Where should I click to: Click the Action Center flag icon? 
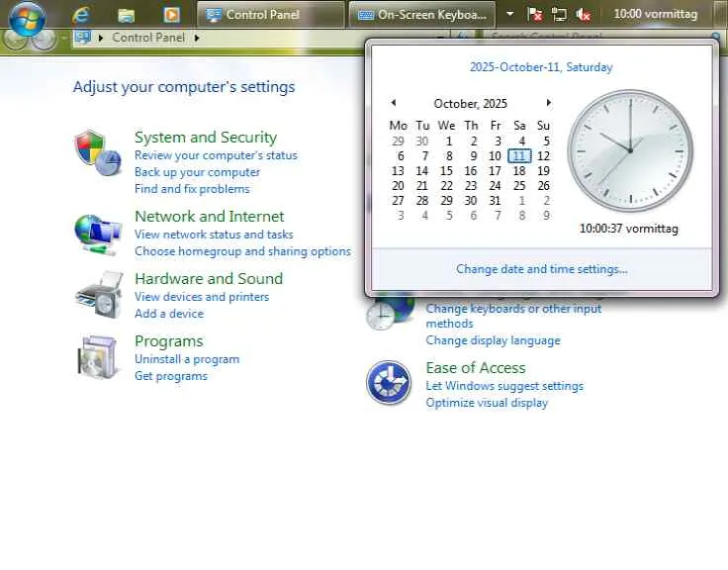coord(535,15)
